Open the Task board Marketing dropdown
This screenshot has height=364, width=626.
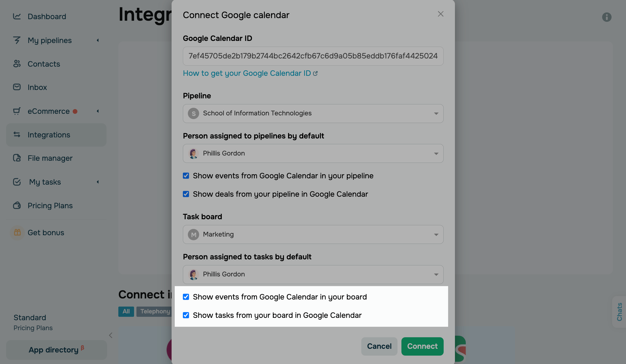313,234
